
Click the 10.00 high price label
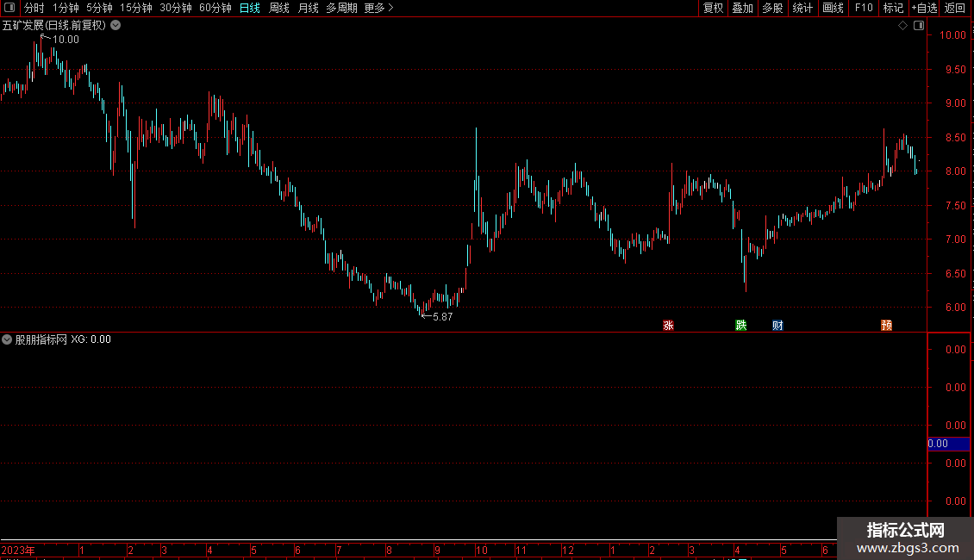[66, 39]
